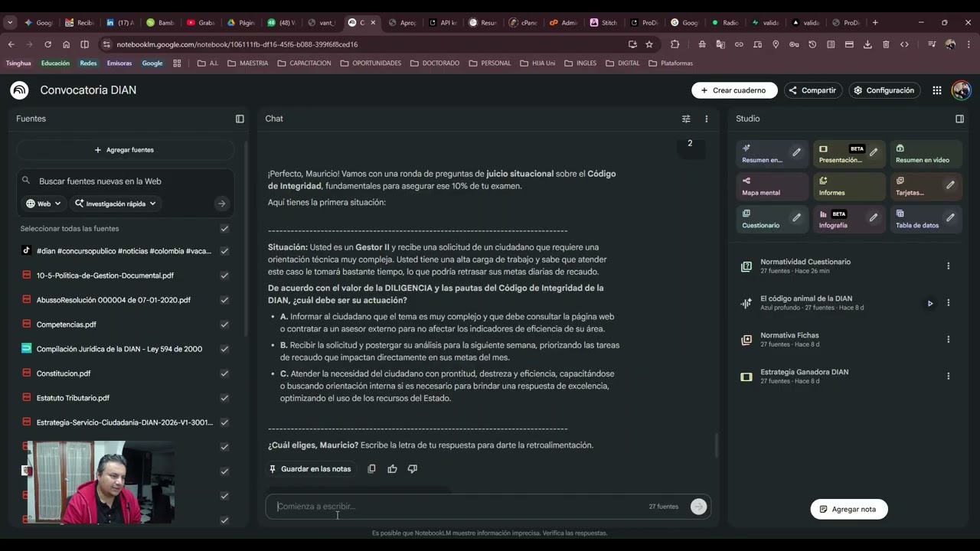Edit Tarjetas pencil icon
The width and height of the screenshot is (980, 551).
(950, 185)
